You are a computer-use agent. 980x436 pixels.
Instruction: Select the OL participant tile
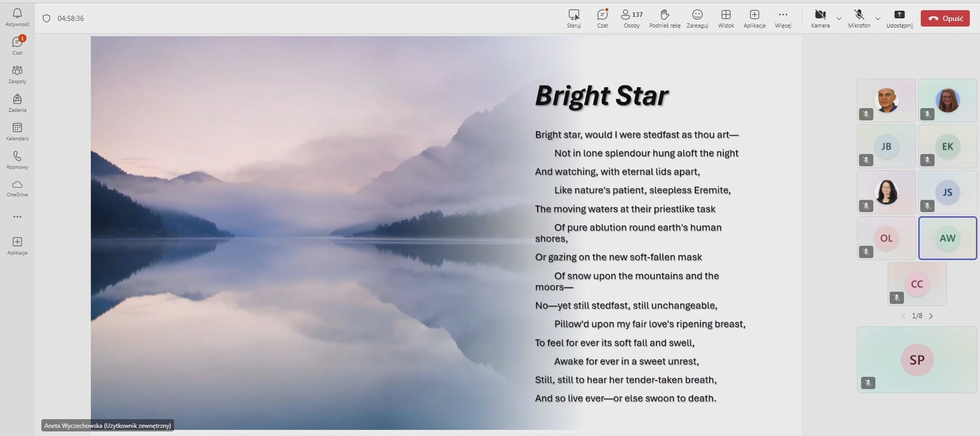click(887, 238)
